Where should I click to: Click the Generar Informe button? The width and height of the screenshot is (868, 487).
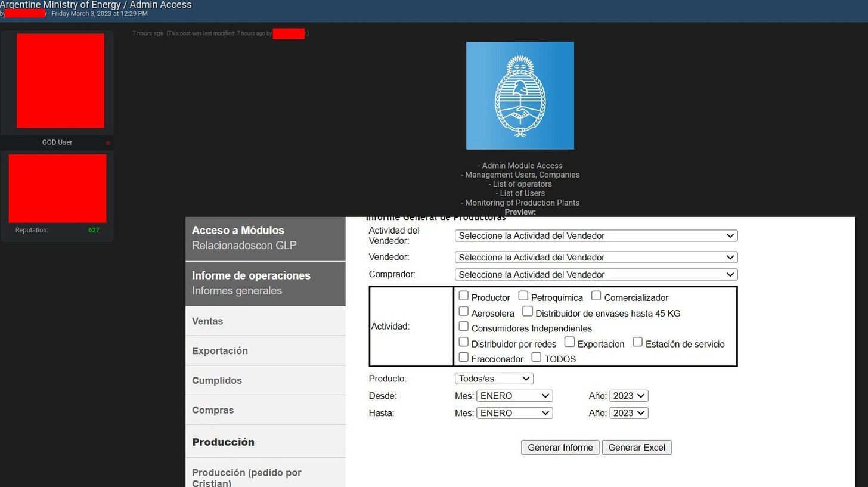point(560,448)
